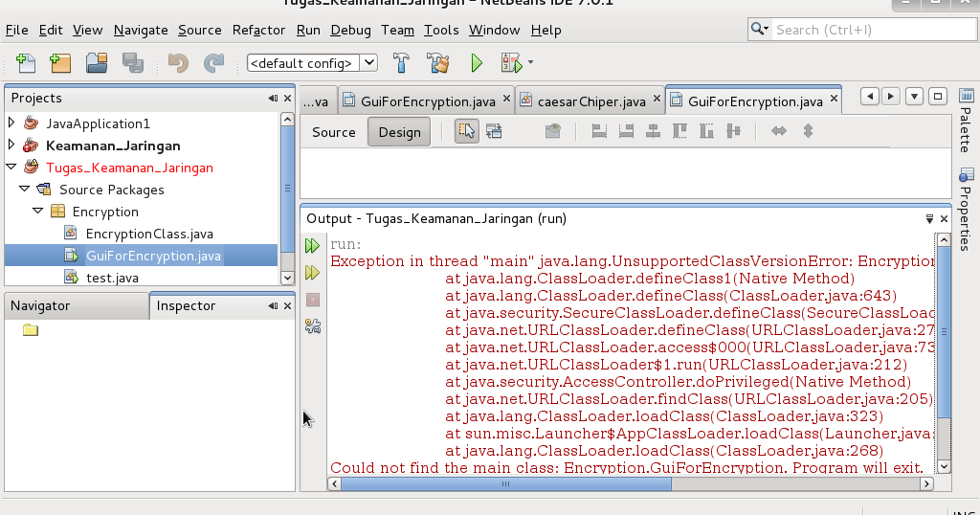The width and height of the screenshot is (980, 515).
Task: Toggle Change Horizontal Resizability
Action: click(779, 131)
